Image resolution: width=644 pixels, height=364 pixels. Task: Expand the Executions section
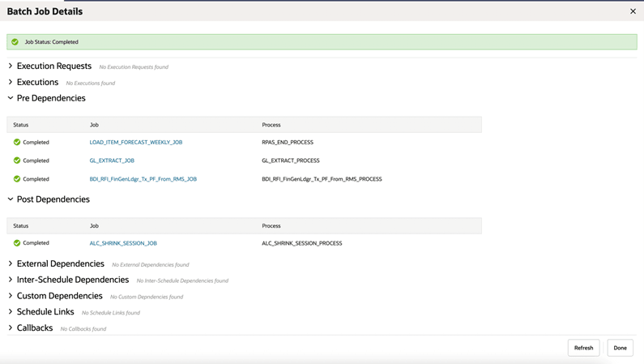[11, 82]
